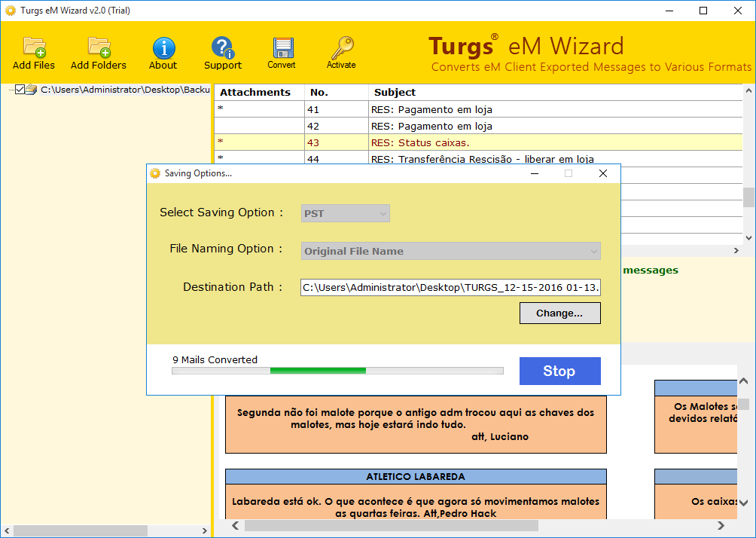Viewport: 756px width, 538px height.
Task: Select row 44 RES: Transferência Rescisão
Action: tap(478, 158)
